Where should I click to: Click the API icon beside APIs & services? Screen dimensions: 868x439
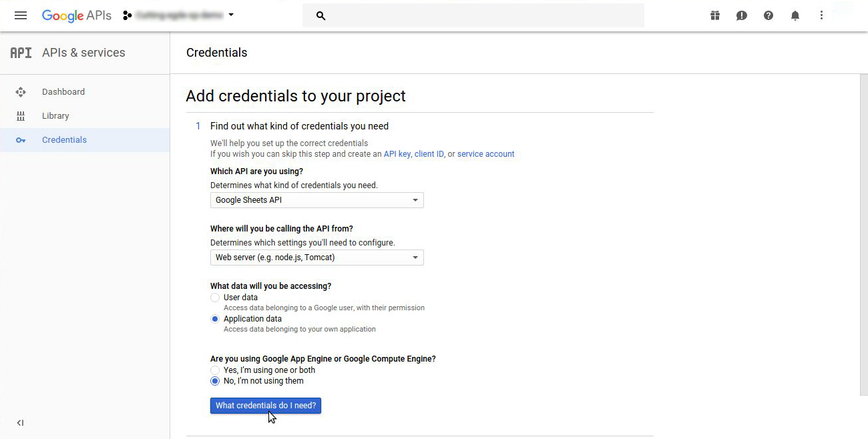click(21, 53)
